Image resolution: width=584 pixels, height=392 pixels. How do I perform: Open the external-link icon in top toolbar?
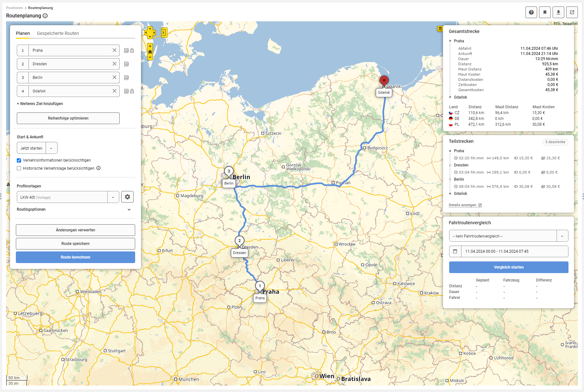[572, 12]
